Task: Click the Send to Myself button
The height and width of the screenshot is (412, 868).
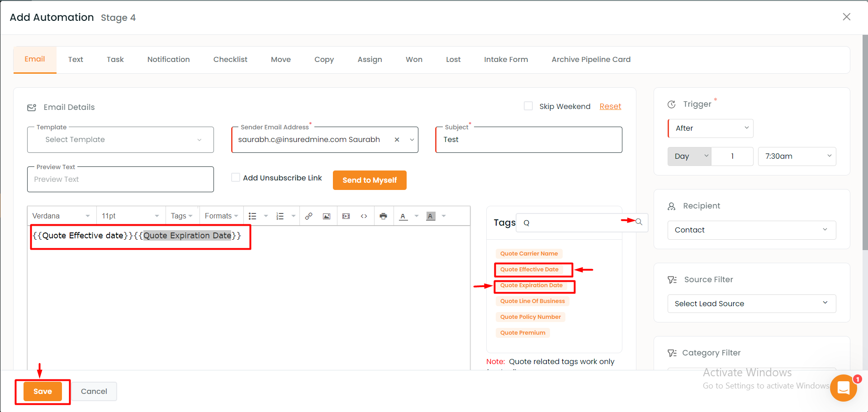Action: (x=370, y=180)
